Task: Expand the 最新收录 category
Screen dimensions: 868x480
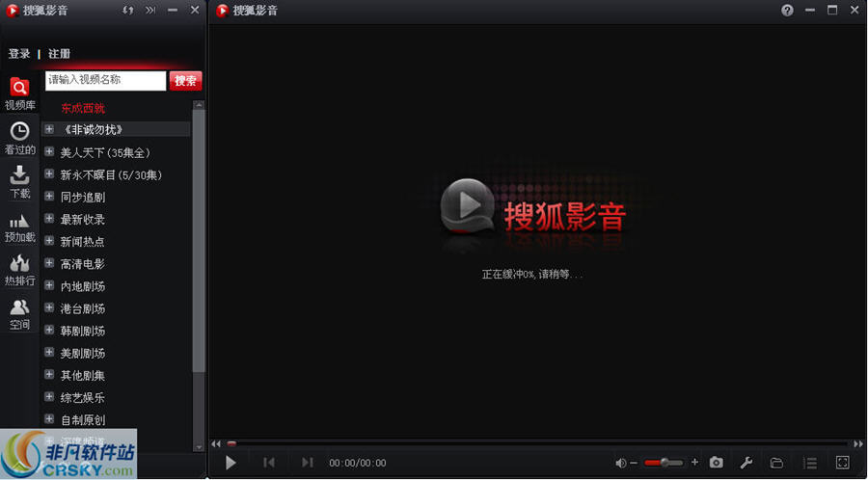Action: 49,219
